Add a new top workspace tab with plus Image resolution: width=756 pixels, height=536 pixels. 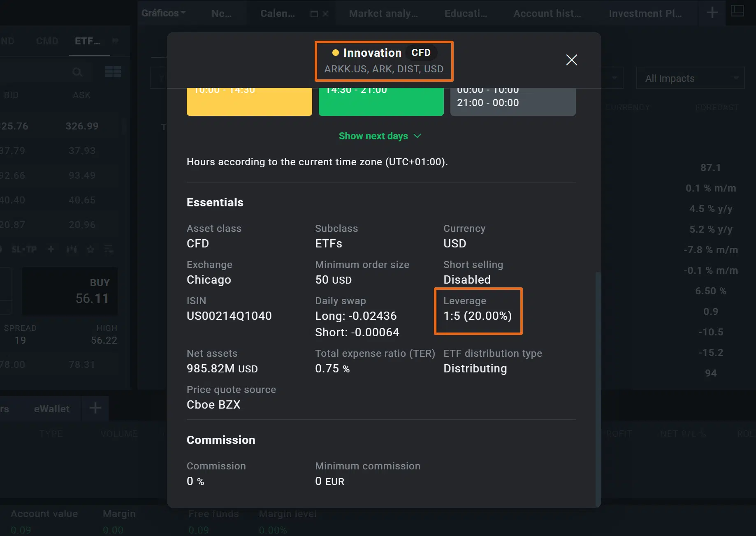[712, 13]
